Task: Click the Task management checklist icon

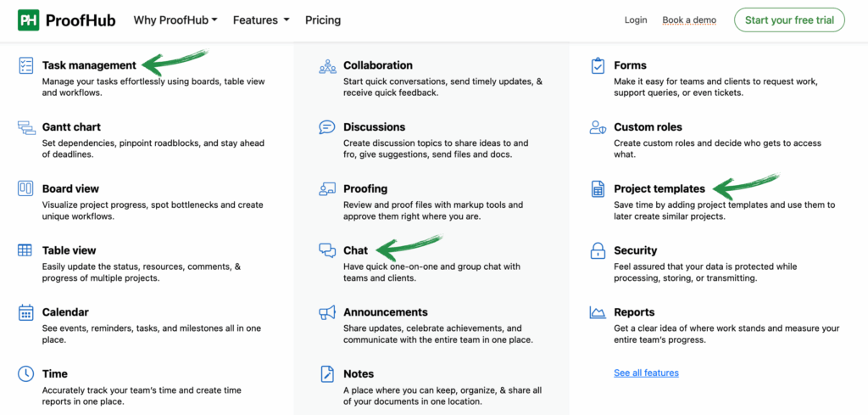Action: (x=25, y=64)
